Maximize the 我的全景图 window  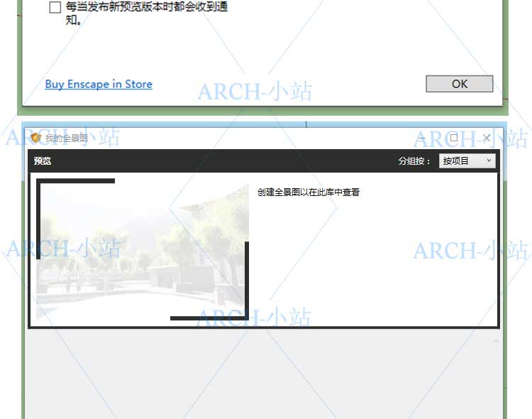point(454,138)
